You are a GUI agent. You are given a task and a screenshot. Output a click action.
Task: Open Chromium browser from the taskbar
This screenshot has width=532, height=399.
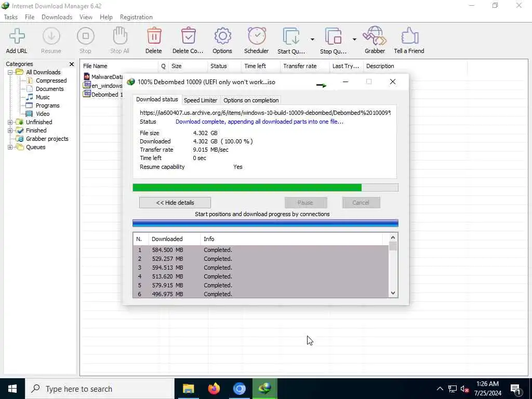[239, 389]
